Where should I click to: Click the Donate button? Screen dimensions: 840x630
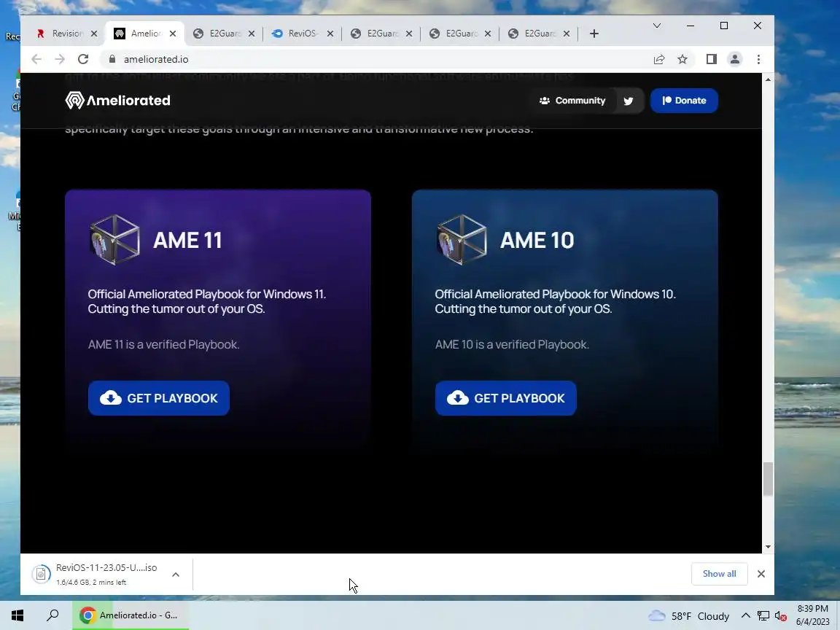tap(684, 101)
